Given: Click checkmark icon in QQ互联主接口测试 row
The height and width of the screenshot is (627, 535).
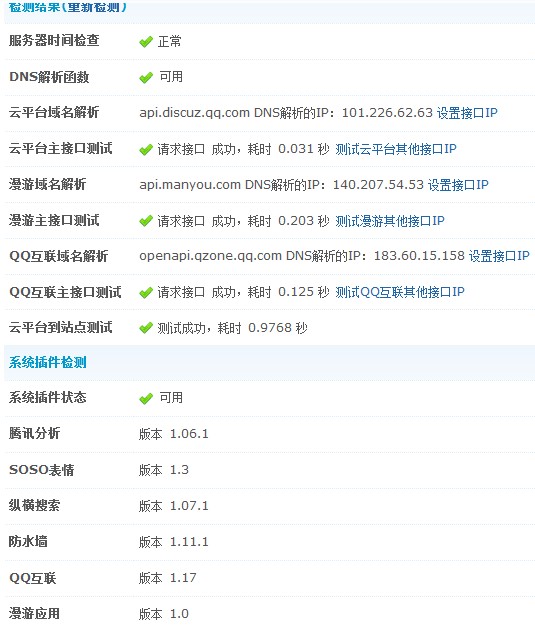Looking at the screenshot, I should pos(146,293).
